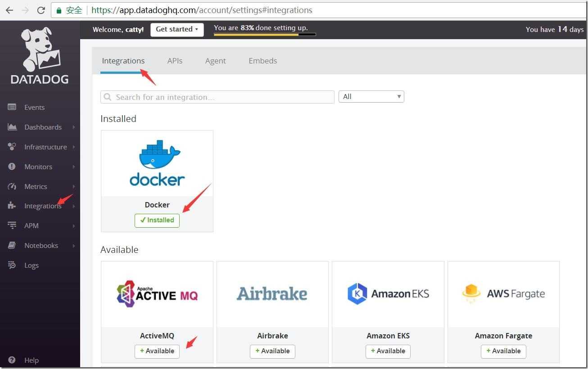Click Amazon EKS's Available button
This screenshot has width=588, height=369.
[388, 351]
